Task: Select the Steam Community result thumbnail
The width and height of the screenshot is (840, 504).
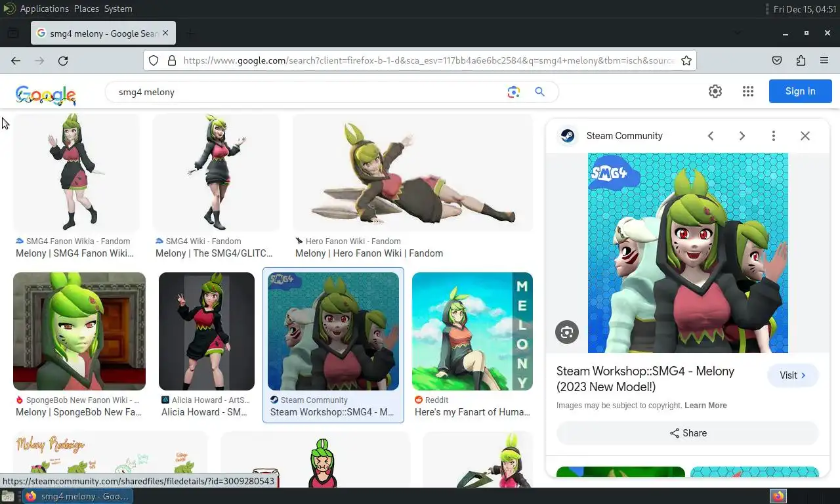Action: [333, 331]
